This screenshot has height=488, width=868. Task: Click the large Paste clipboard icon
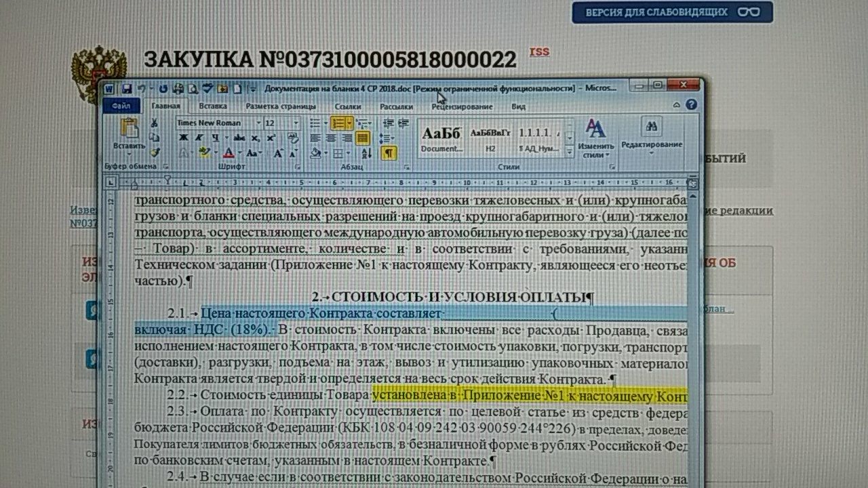coord(129,128)
